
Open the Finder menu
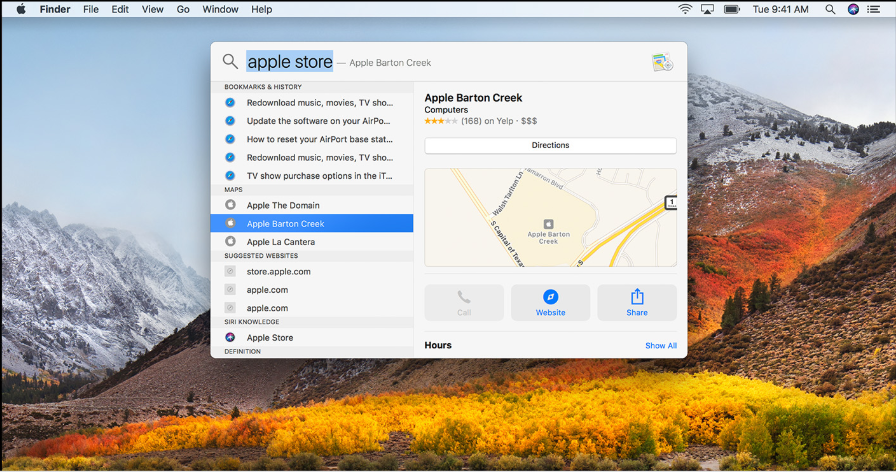pyautogui.click(x=55, y=9)
